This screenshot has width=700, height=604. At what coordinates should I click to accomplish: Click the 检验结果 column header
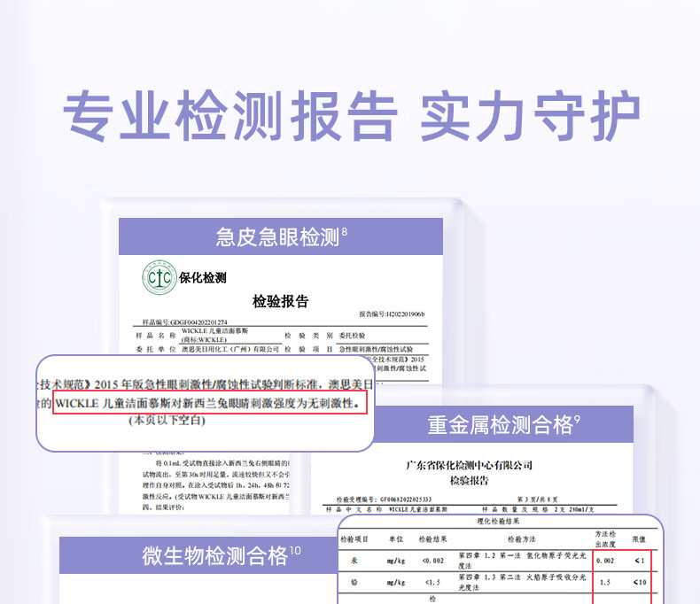(432, 539)
